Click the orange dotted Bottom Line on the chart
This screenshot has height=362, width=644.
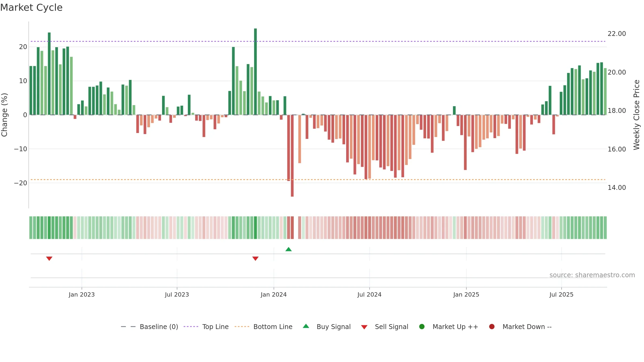(318, 179)
